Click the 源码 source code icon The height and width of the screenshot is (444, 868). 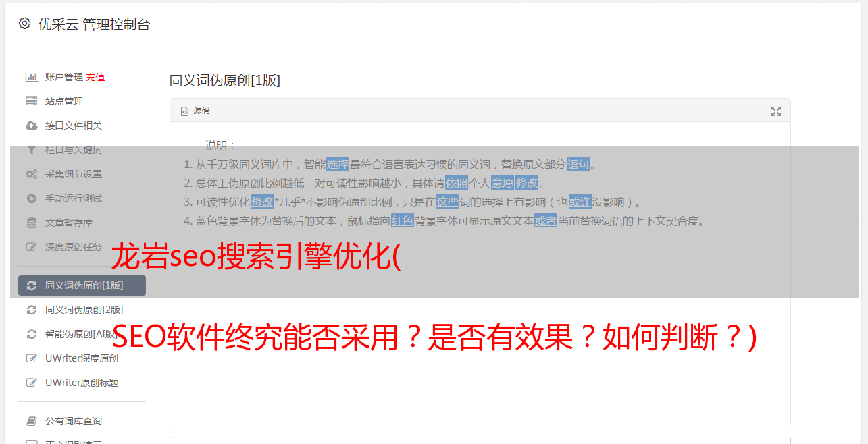[x=184, y=111]
